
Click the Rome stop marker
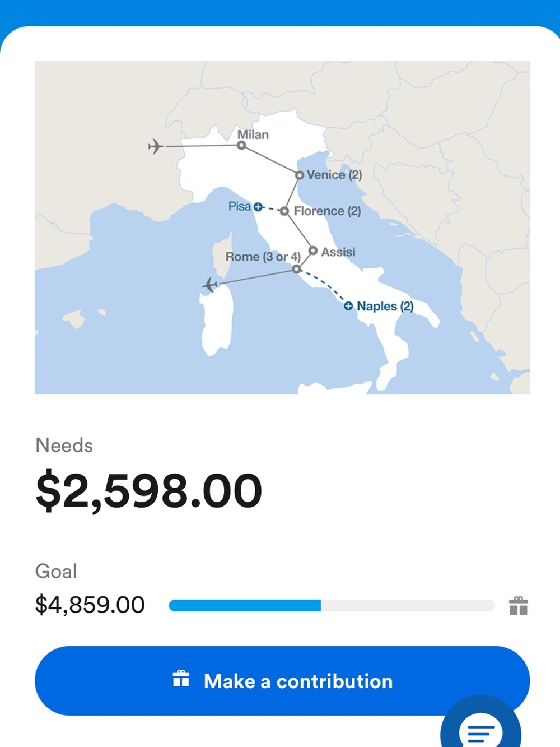(x=296, y=269)
